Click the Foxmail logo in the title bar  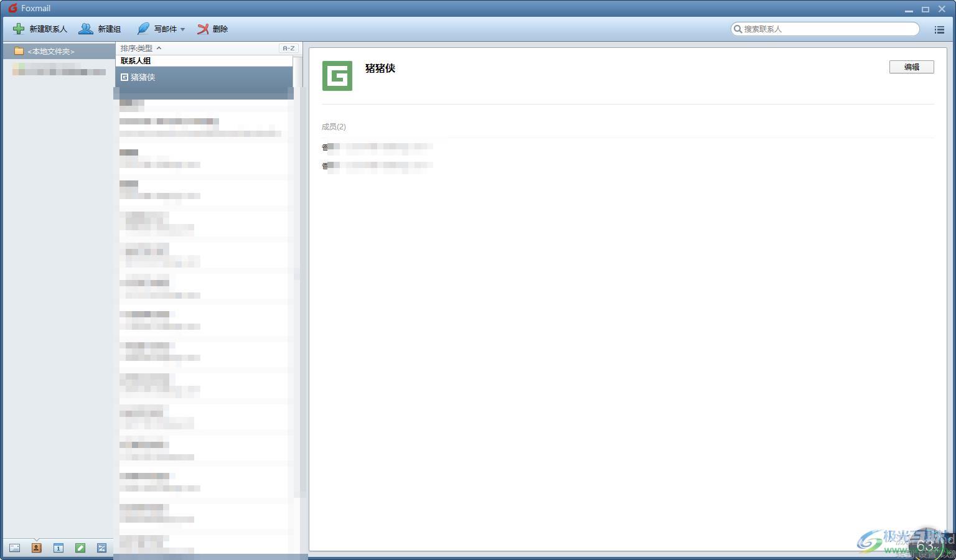(x=12, y=8)
